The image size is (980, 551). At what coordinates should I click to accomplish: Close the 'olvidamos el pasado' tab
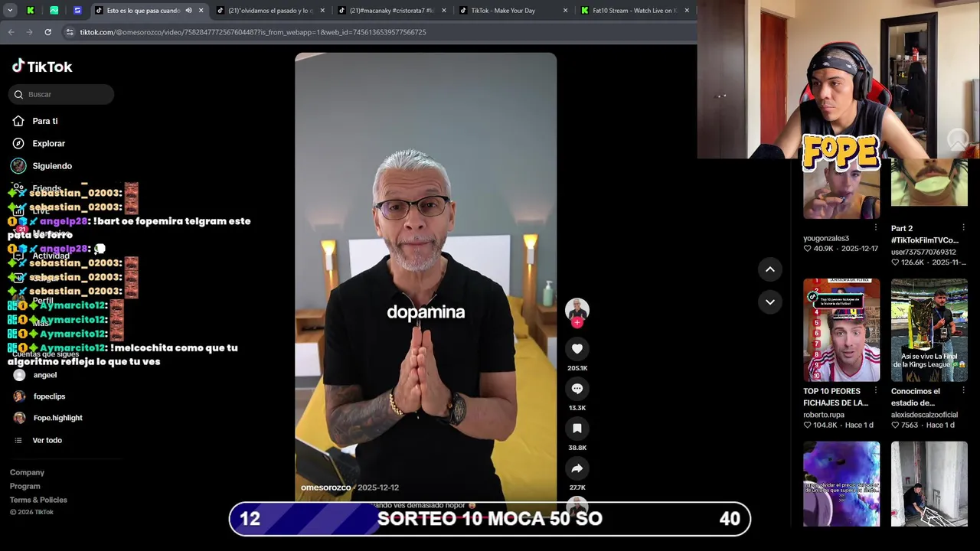point(322,11)
